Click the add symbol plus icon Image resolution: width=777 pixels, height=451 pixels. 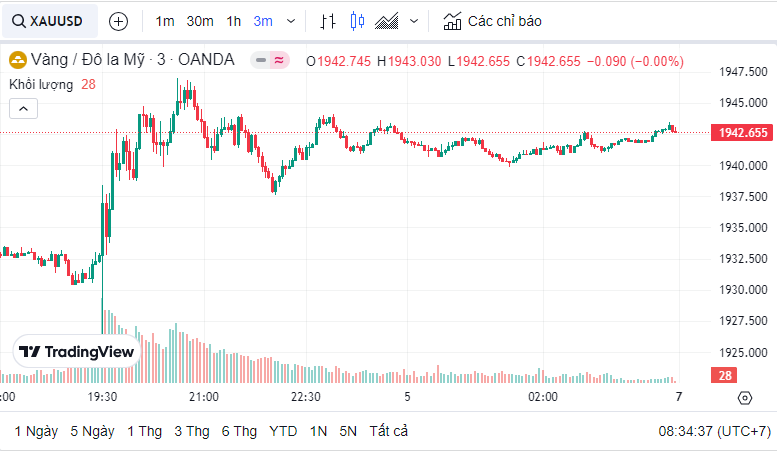pyautogui.click(x=118, y=21)
